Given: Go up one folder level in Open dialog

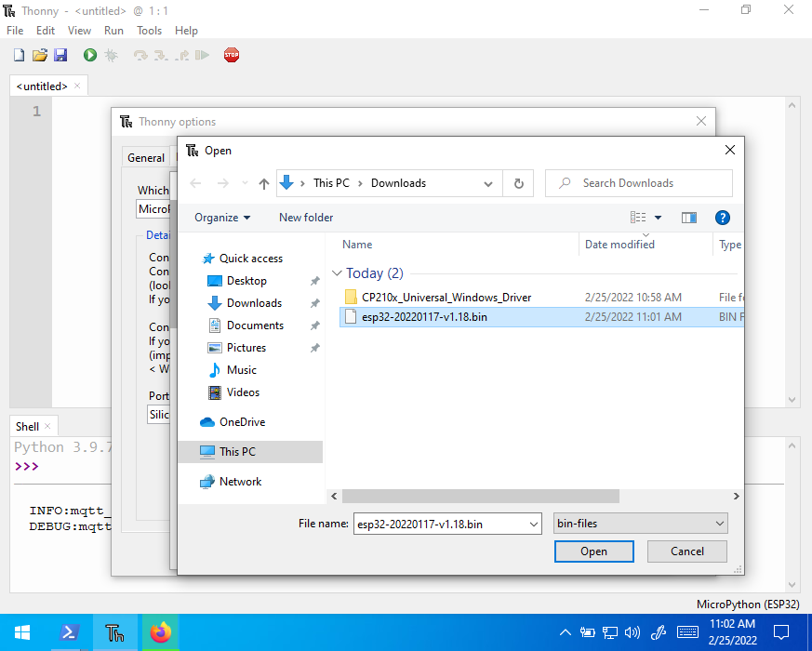Looking at the screenshot, I should pyautogui.click(x=264, y=183).
